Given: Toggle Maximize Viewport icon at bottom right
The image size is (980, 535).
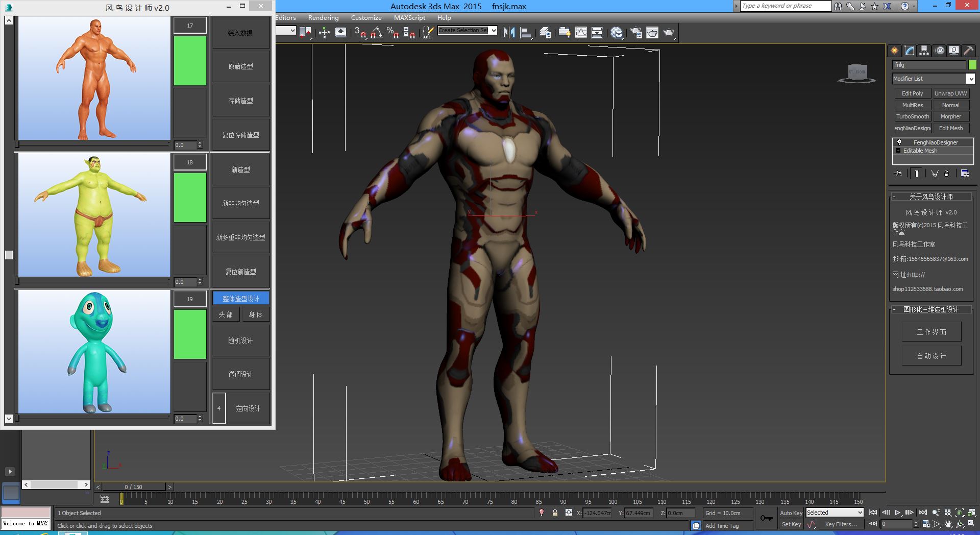Looking at the screenshot, I should [x=971, y=524].
